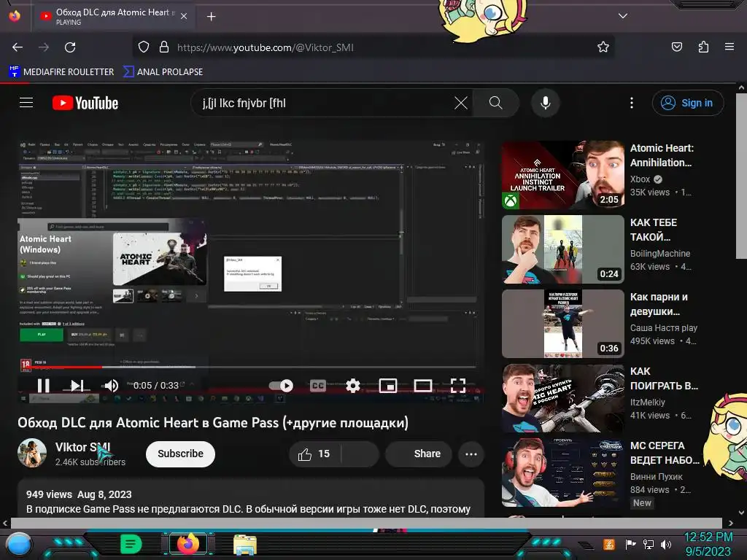Open Firefox extensions puzzle icon
The image size is (747, 560).
[x=703, y=47]
